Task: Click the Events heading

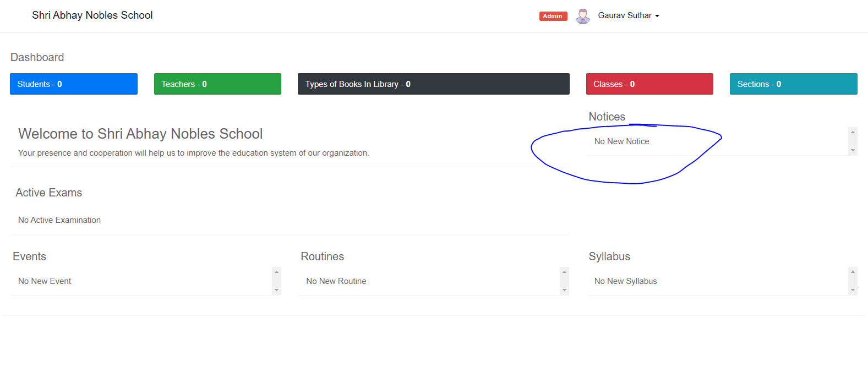Action: [x=30, y=256]
